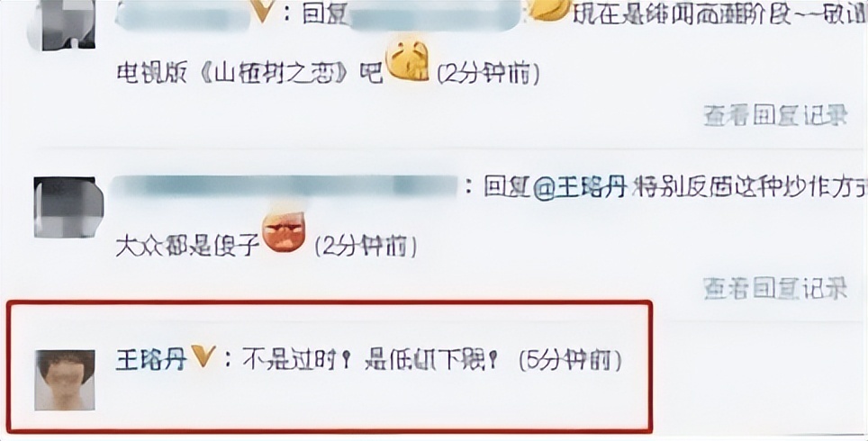Click blurred username of the top commenter
The height and width of the screenshot is (441, 868).
pyautogui.click(x=181, y=13)
